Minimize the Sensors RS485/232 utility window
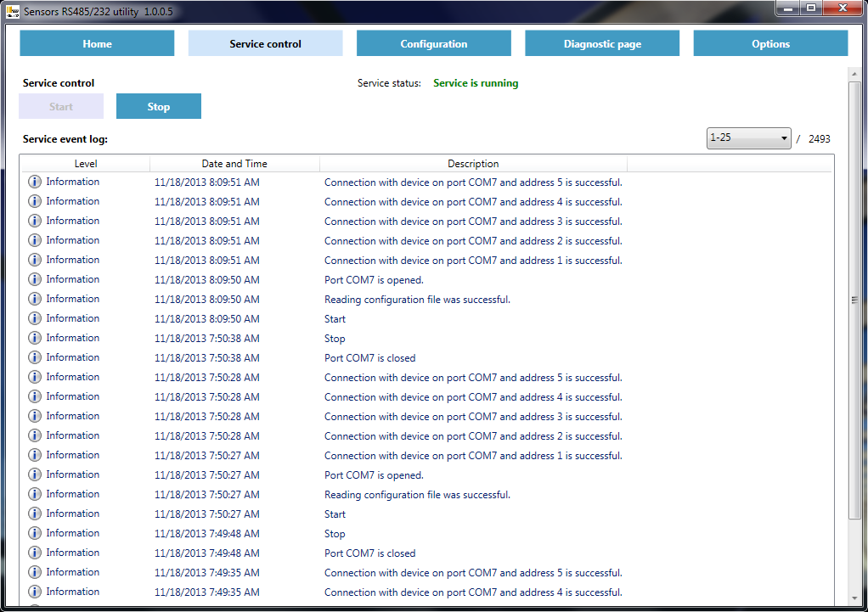 tap(788, 8)
